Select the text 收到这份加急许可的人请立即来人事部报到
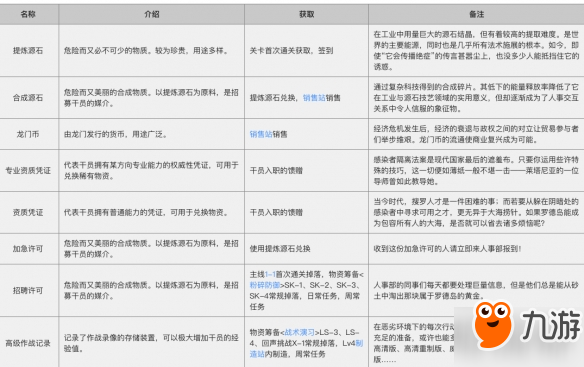Image resolution: width=584 pixels, height=367 pixels. 447,249
